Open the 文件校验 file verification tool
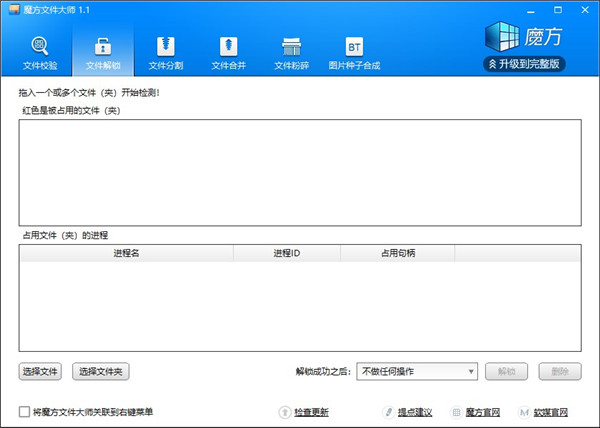The width and height of the screenshot is (600, 428). 40,52
